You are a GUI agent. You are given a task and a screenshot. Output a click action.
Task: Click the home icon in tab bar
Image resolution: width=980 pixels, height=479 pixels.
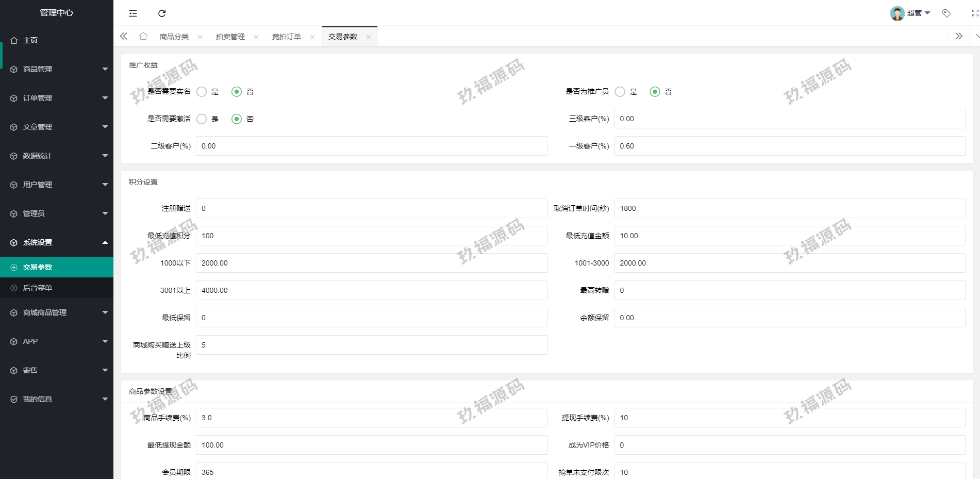coord(143,36)
